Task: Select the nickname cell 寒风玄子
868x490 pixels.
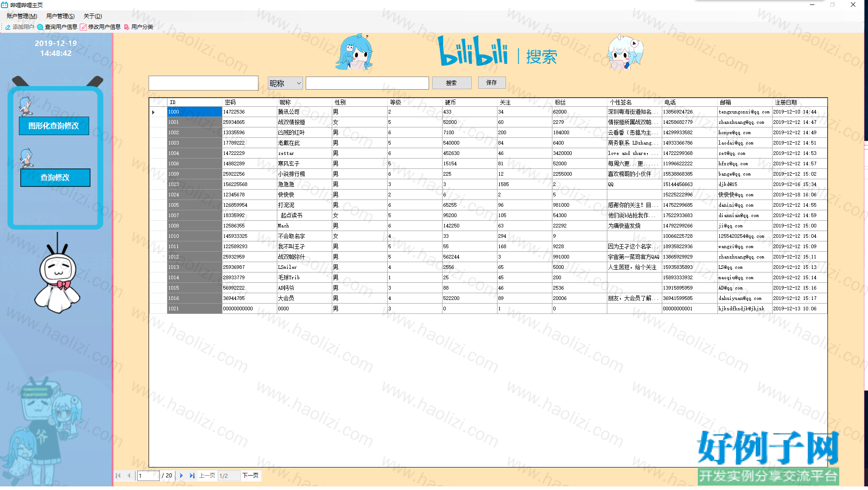Action: (x=304, y=164)
